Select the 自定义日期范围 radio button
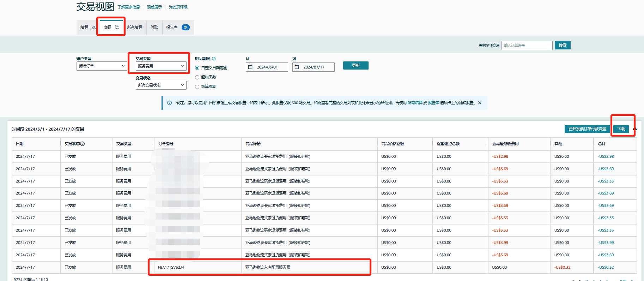Image resolution: width=644 pixels, height=281 pixels. pyautogui.click(x=197, y=68)
